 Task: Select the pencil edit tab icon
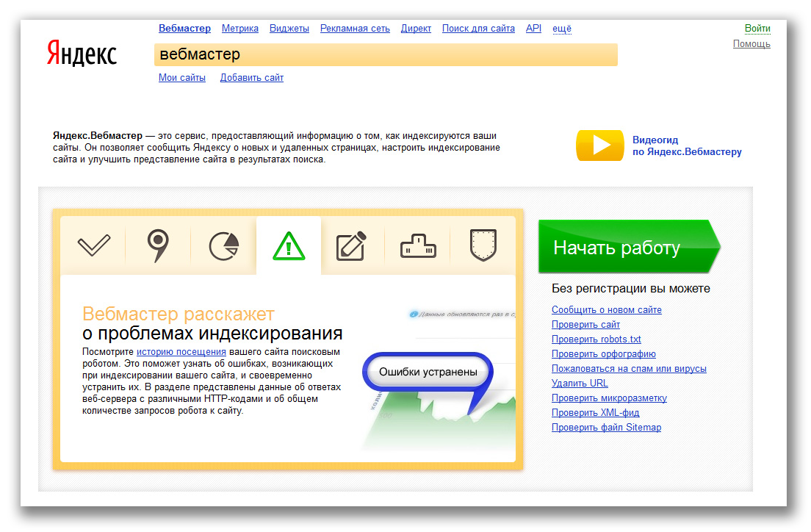[x=351, y=246]
